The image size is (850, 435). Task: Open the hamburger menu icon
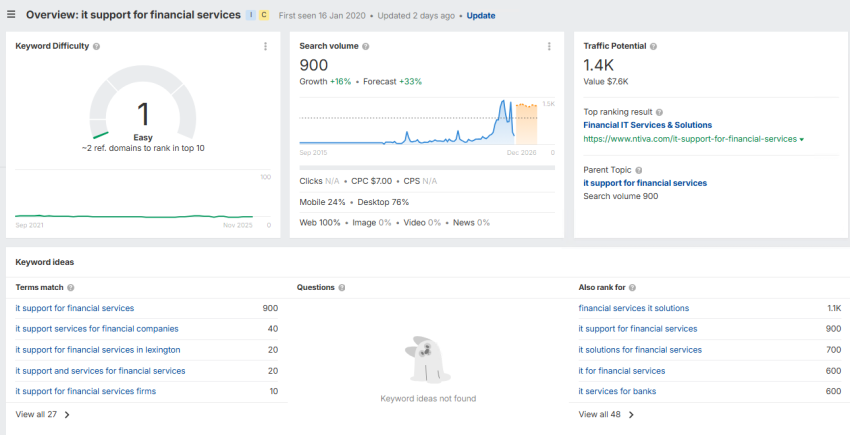tap(11, 15)
